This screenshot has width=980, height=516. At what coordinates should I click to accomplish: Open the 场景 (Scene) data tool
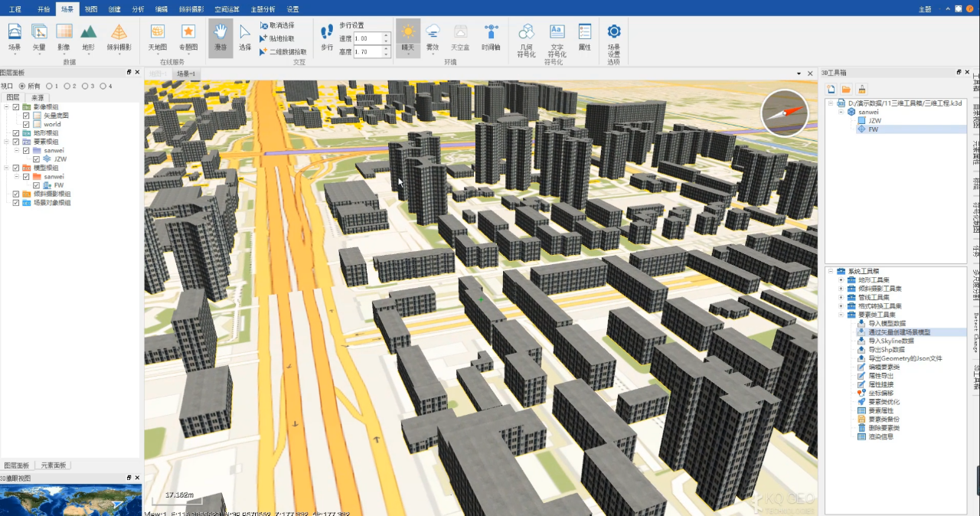[x=15, y=38]
